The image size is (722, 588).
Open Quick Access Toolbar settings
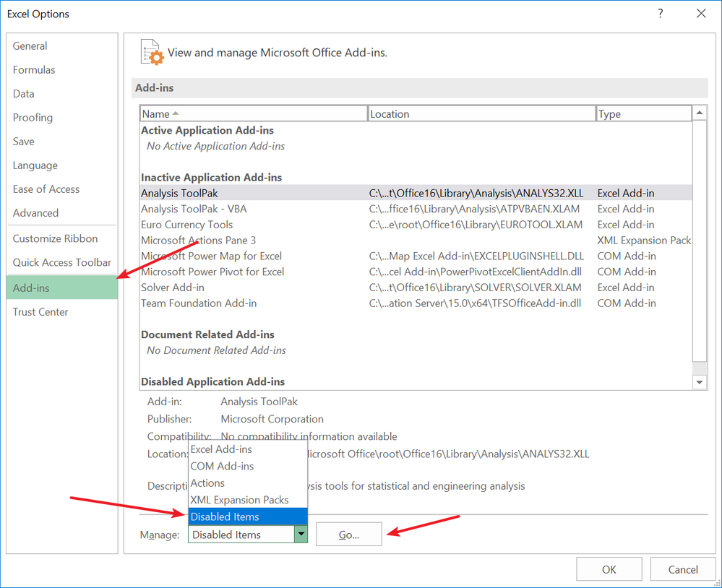61,263
